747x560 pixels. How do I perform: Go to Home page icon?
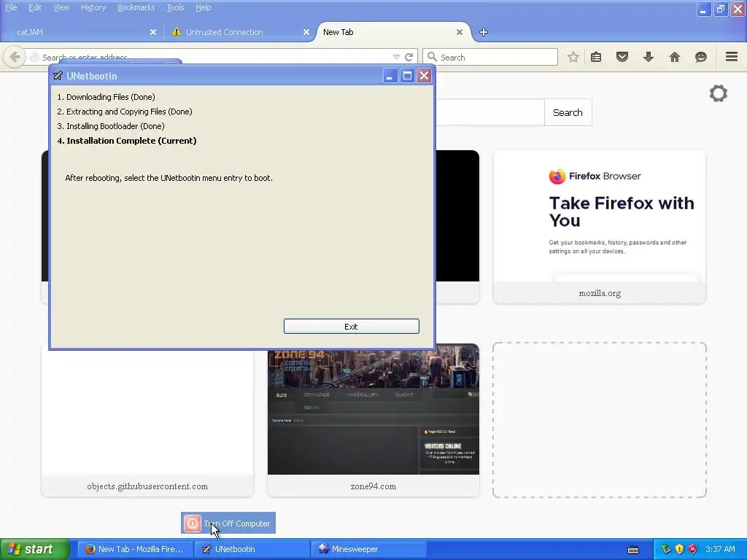point(675,57)
